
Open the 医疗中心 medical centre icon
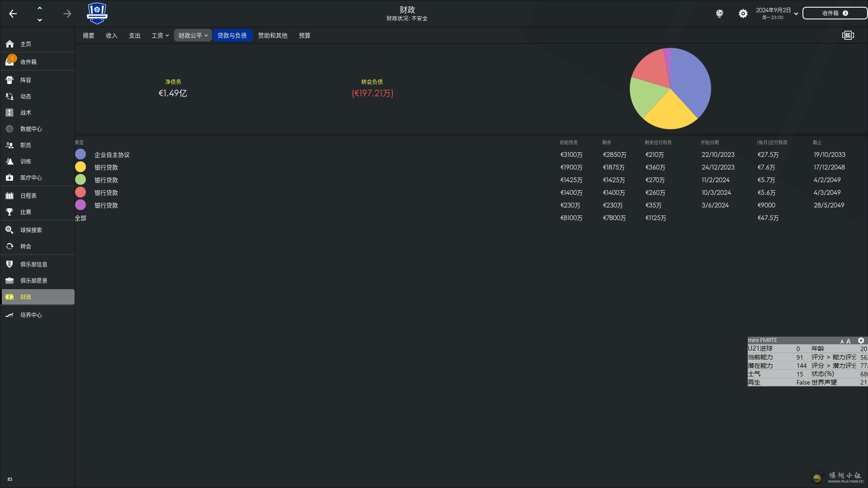point(9,178)
